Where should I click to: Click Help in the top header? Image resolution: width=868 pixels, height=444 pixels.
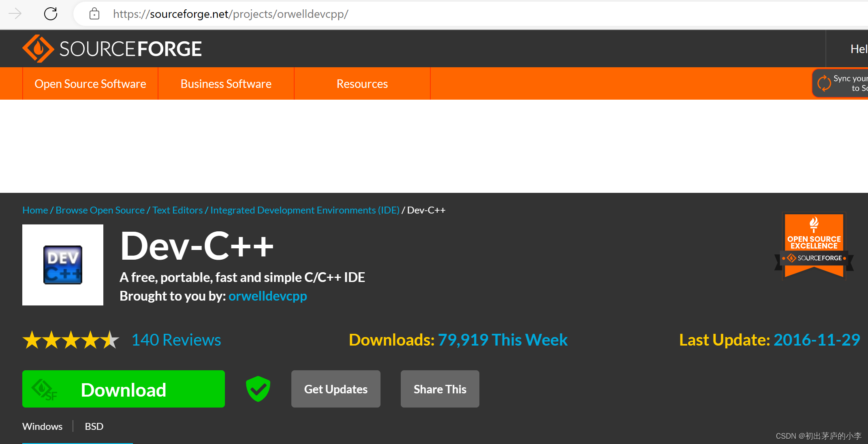[859, 49]
